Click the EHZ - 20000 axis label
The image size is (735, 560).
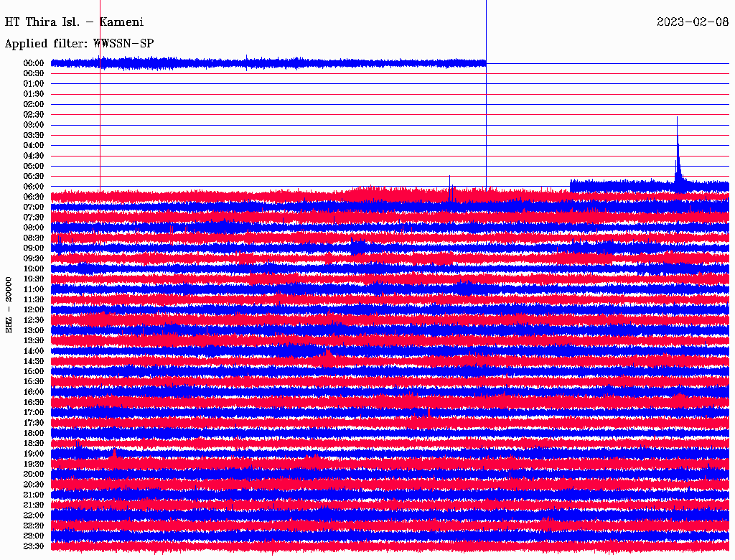9,304
